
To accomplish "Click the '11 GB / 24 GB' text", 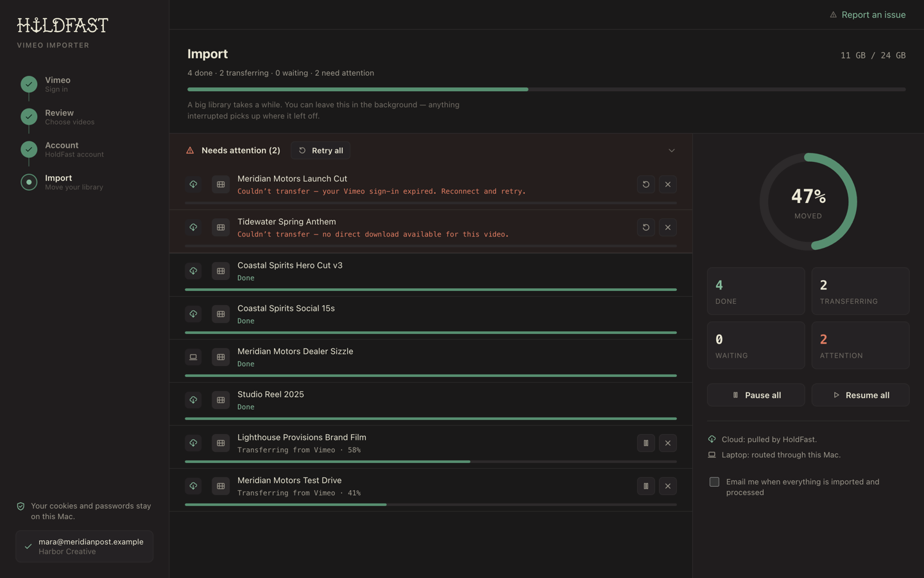I will 873,55.
